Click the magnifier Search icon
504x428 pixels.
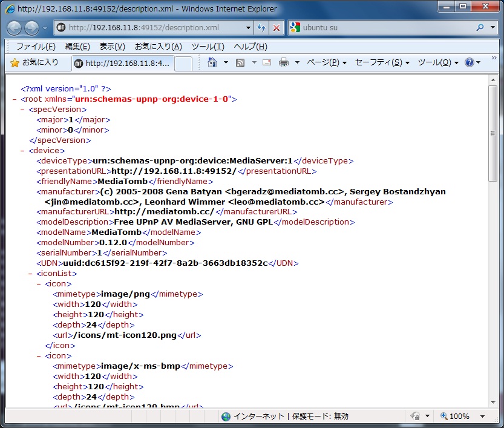(x=480, y=28)
